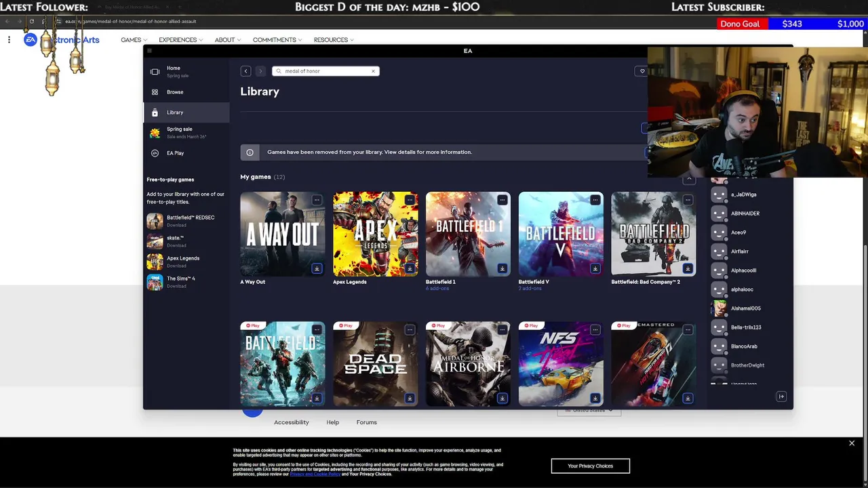The image size is (868, 488).
Task: Open Help link in website footer
Action: (x=333, y=422)
